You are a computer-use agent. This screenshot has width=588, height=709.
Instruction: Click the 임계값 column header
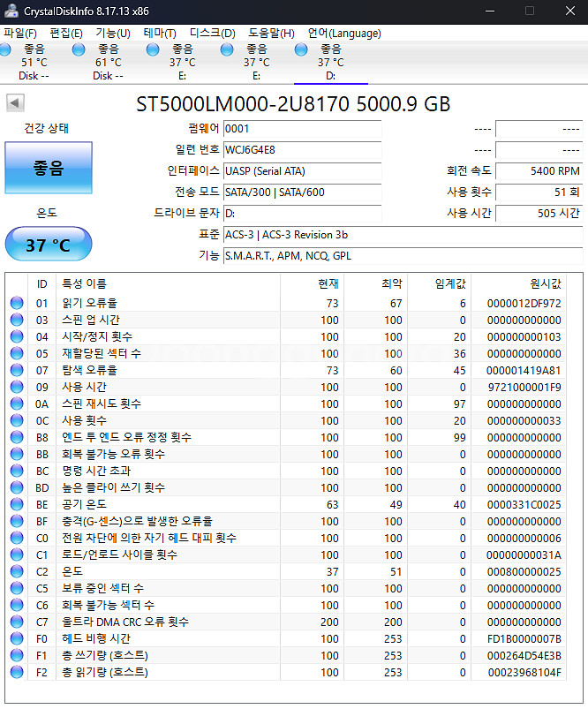pos(439,284)
